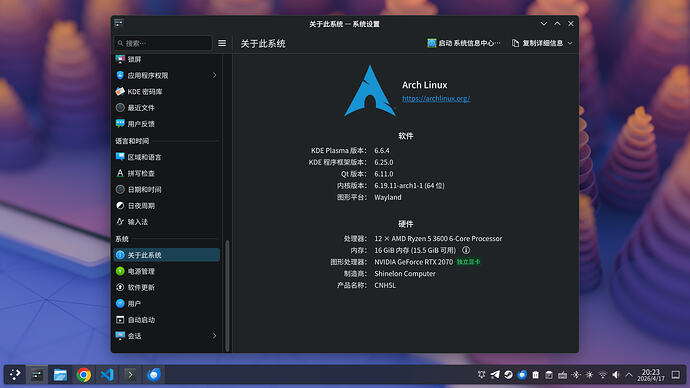
Task: Select 区域和语言 in the sidebar
Action: coord(166,157)
